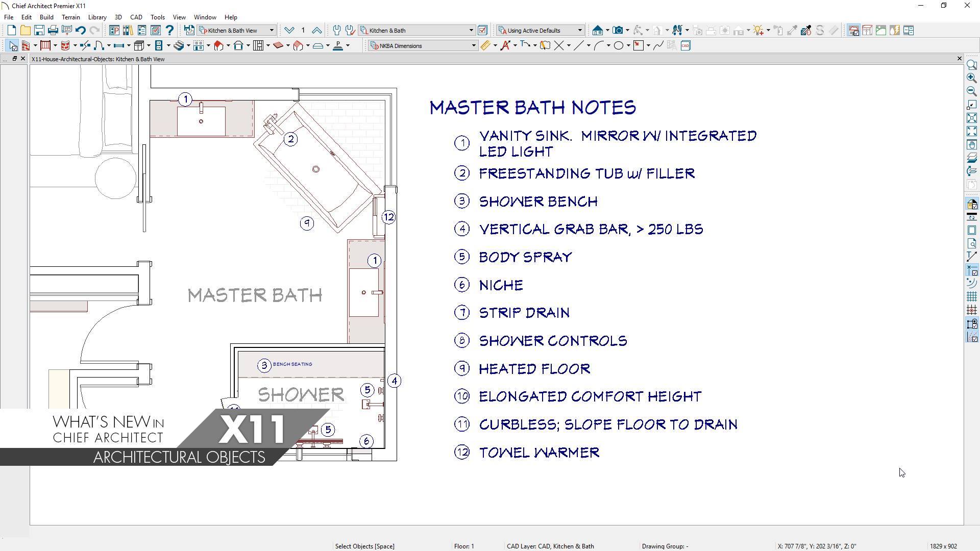
Task: Open the Window menu
Action: pyautogui.click(x=205, y=17)
